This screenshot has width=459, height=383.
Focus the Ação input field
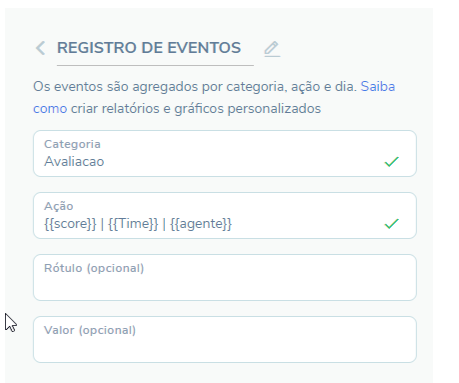pos(225,215)
